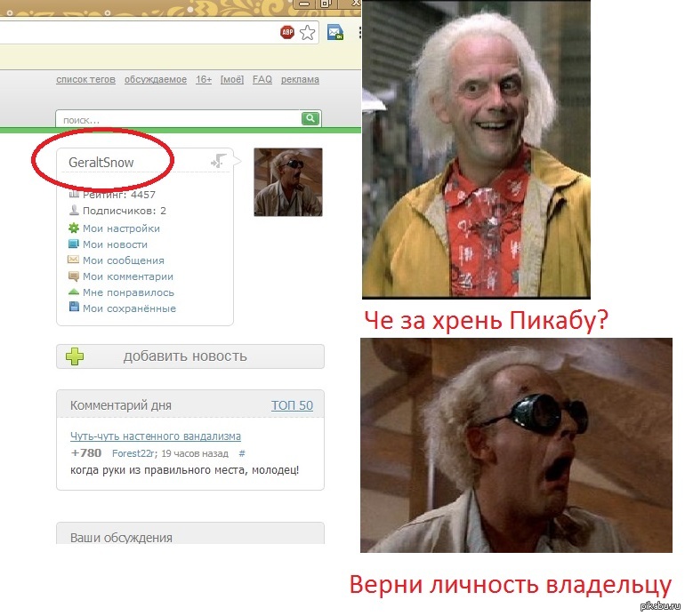Open «Мои сообщения» messages
Image resolution: width=685 pixels, height=616 pixels.
pyautogui.click(x=123, y=260)
